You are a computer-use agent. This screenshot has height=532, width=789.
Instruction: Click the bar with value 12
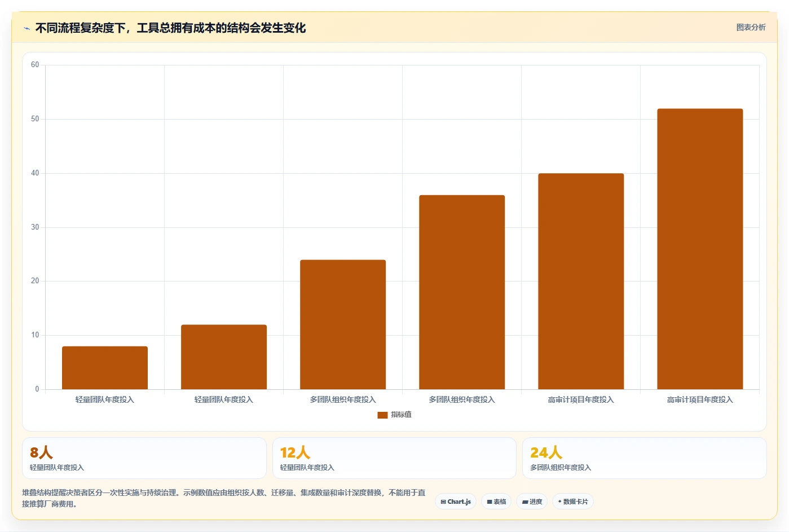click(x=224, y=357)
